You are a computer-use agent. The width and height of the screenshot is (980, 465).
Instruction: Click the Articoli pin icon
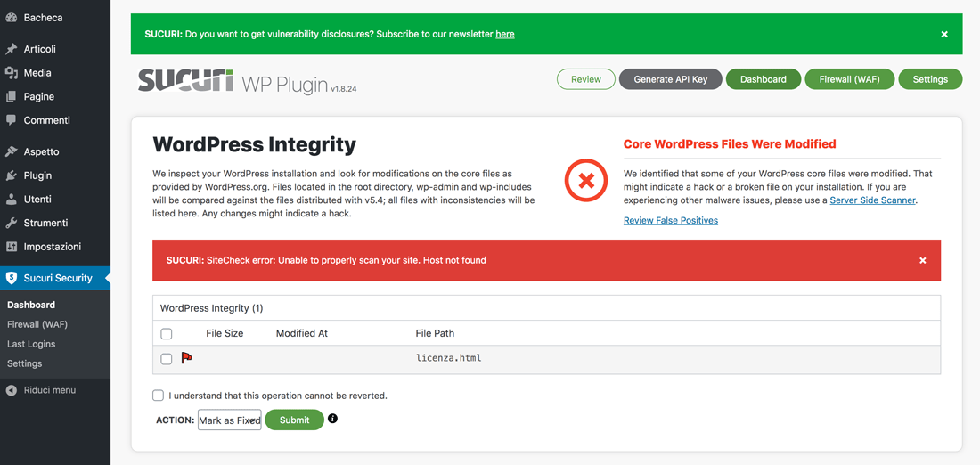coord(11,49)
